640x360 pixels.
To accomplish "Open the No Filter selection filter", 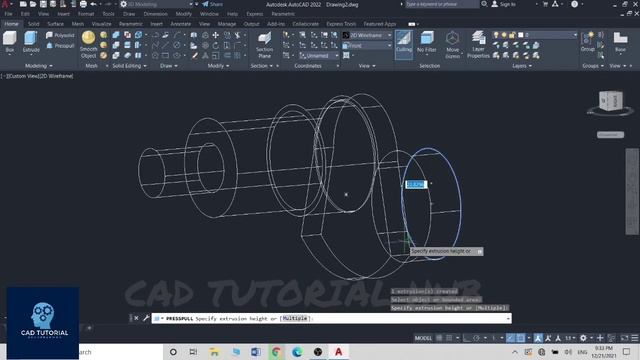I will click(427, 42).
